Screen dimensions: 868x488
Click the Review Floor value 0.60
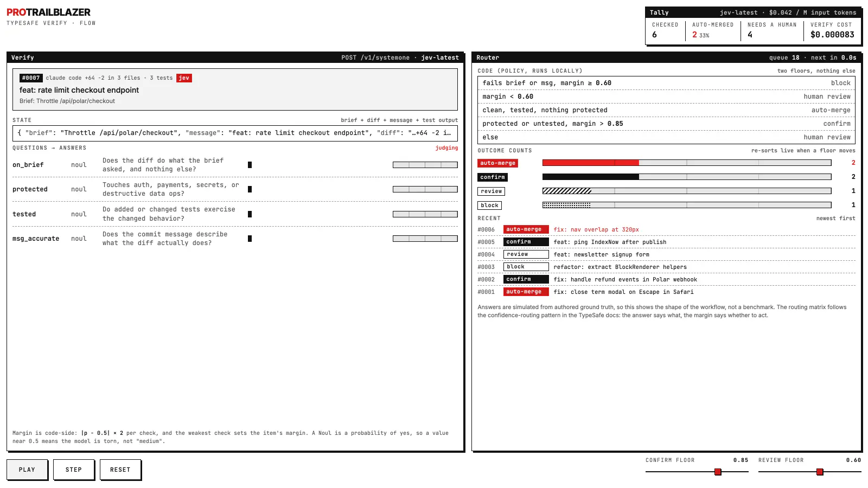point(853,460)
